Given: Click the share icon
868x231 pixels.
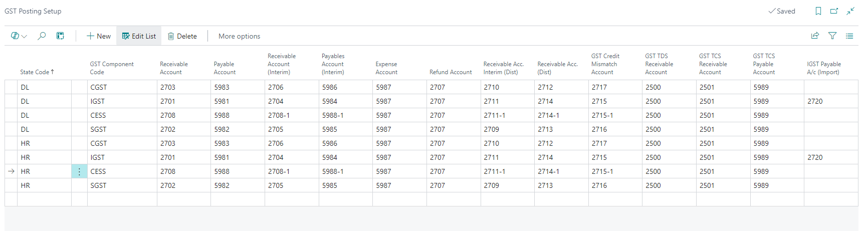Looking at the screenshot, I should pyautogui.click(x=815, y=36).
